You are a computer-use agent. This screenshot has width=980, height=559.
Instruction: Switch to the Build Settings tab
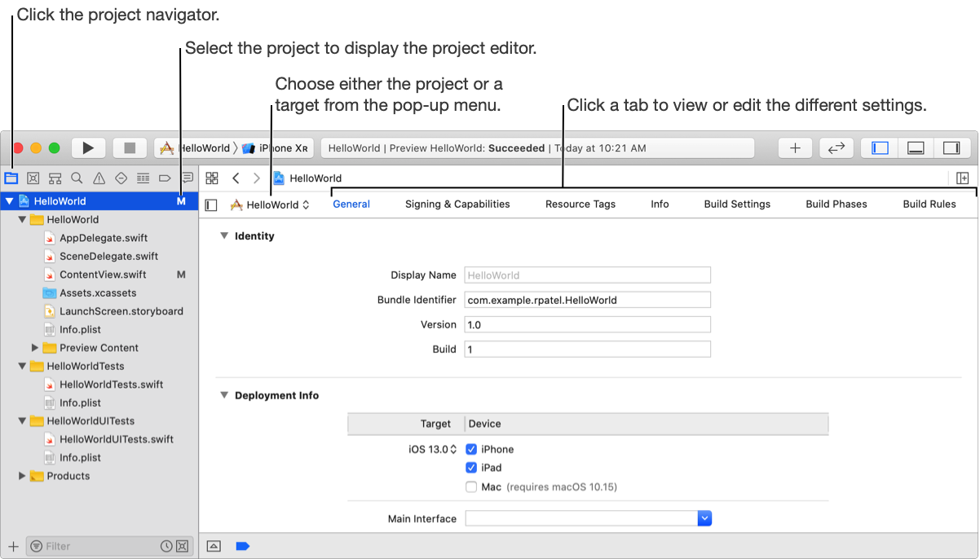pos(737,204)
